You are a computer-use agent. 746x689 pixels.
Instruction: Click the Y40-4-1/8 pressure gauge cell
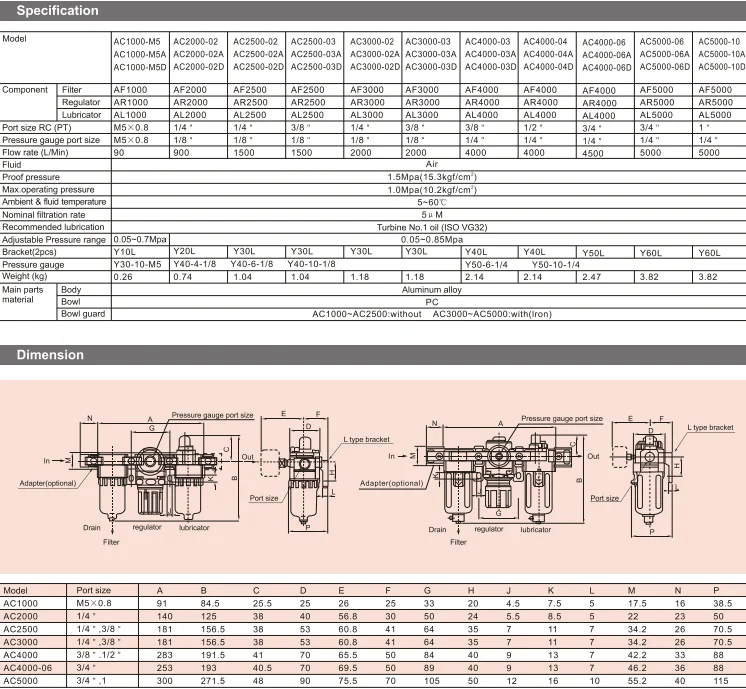click(194, 264)
